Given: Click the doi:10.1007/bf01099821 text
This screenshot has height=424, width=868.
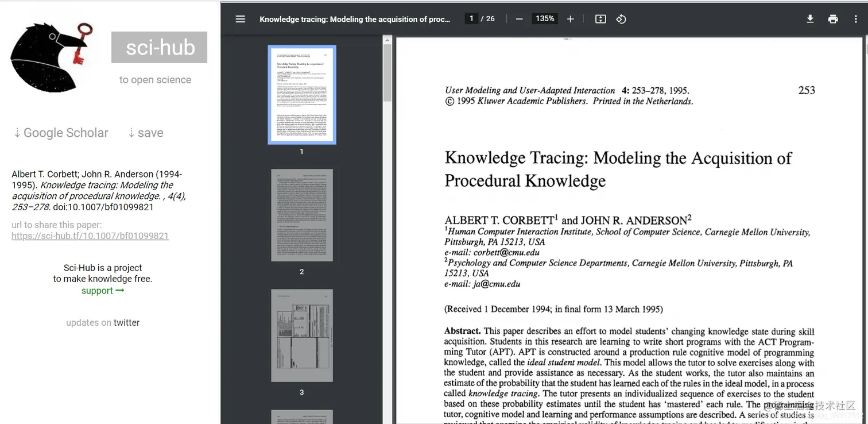Looking at the screenshot, I should pyautogui.click(x=103, y=207).
